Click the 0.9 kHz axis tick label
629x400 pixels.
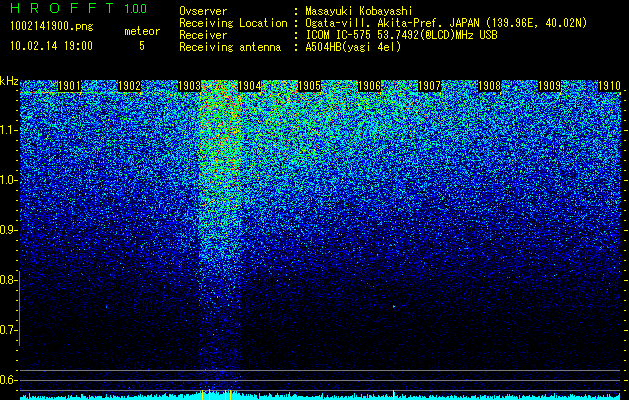(9, 230)
